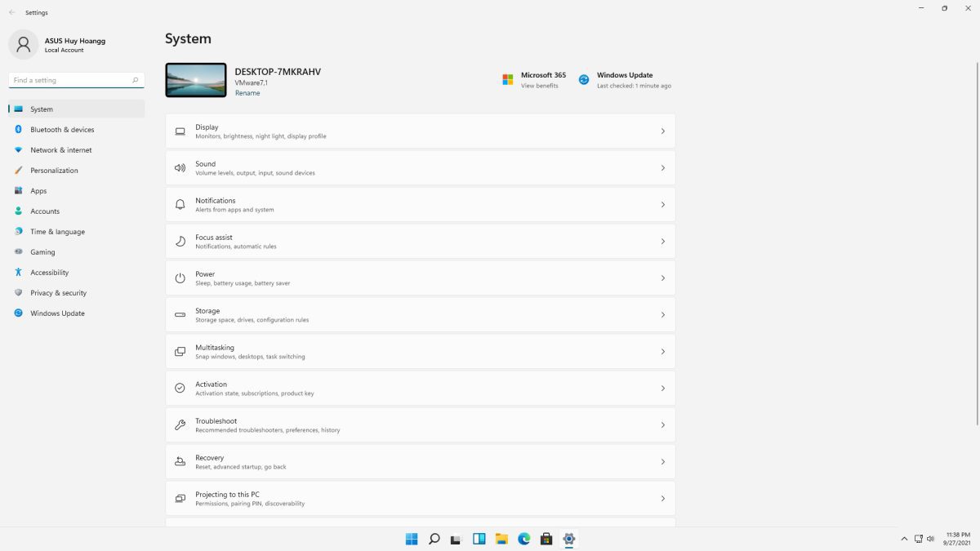Click the volume icon in the system tray
The height and width of the screenshot is (551, 980).
[931, 539]
